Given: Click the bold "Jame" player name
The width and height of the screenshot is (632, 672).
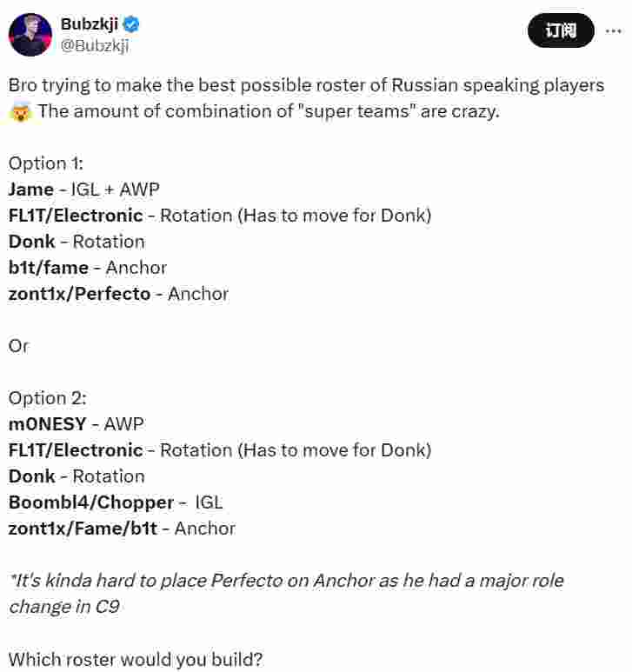Looking at the screenshot, I should 30,190.
